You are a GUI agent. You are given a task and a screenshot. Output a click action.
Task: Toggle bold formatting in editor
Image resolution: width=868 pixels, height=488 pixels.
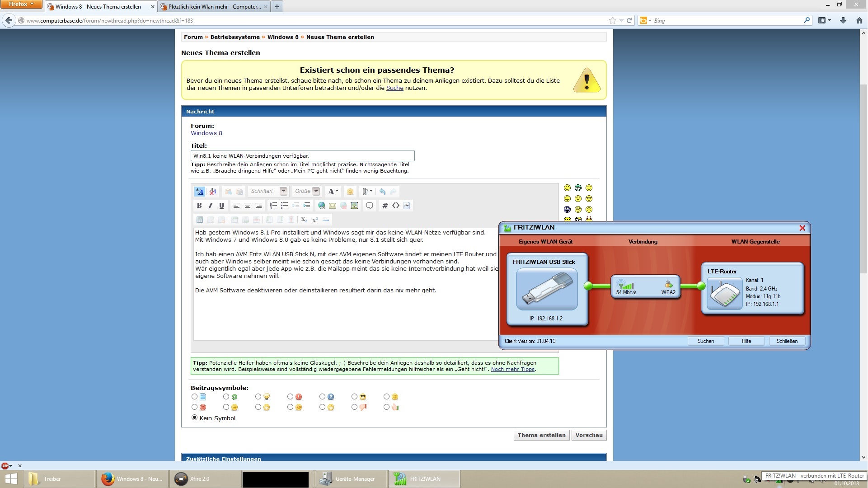199,206
